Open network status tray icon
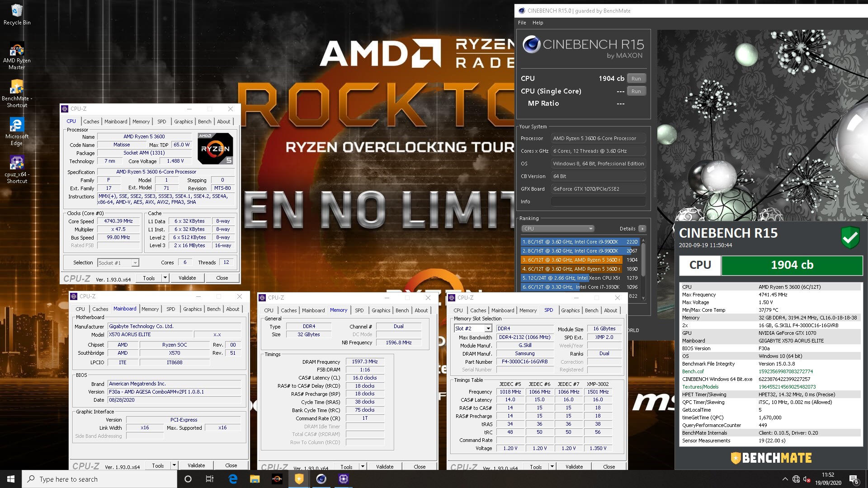The height and width of the screenshot is (488, 868). 796,479
